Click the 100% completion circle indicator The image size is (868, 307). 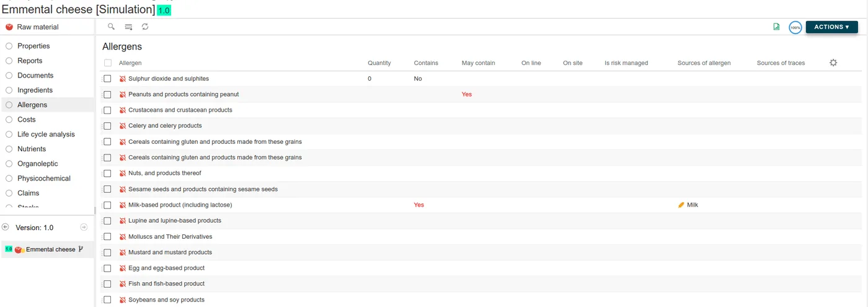tap(795, 27)
